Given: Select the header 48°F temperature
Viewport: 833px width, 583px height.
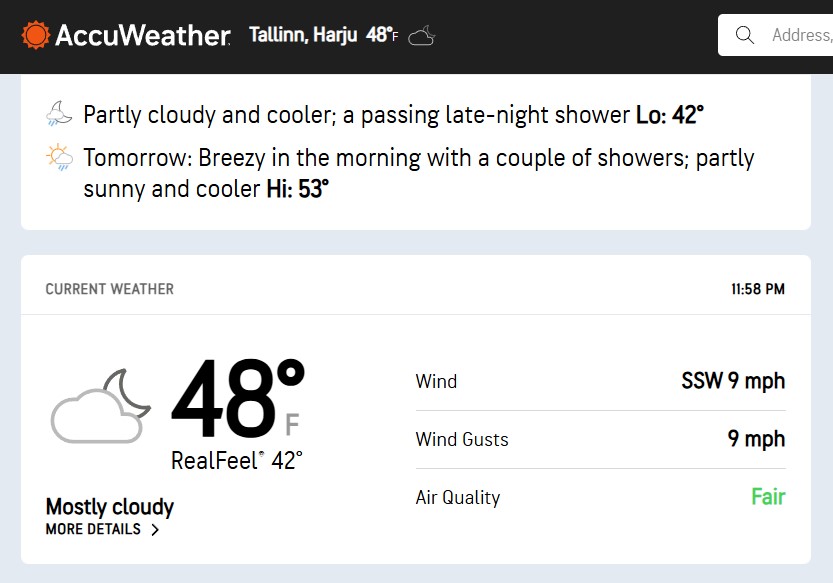Looking at the screenshot, I should [382, 36].
